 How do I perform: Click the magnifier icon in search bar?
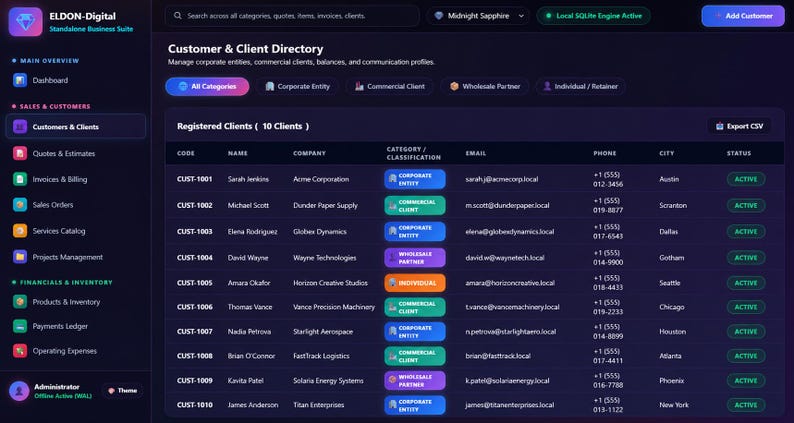click(x=178, y=16)
